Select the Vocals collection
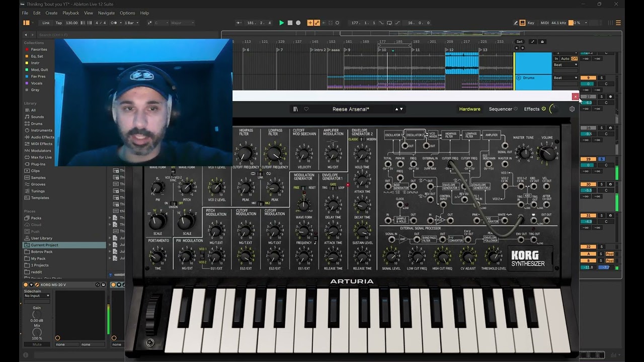The width and height of the screenshot is (644, 362). tap(37, 83)
